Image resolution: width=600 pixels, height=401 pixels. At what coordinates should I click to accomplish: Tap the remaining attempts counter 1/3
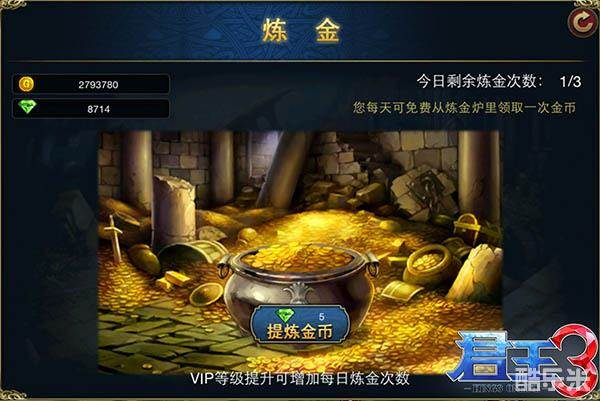click(570, 82)
